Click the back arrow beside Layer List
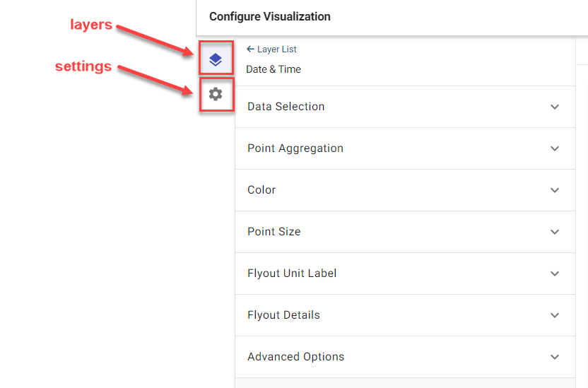This screenshot has width=588, height=388. 250,49
